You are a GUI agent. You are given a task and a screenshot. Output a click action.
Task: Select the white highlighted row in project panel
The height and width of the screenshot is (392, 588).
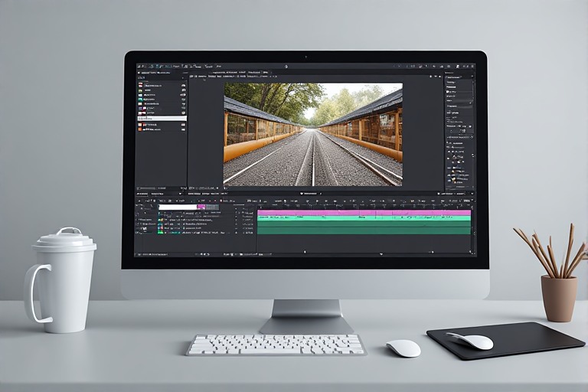tap(162, 118)
